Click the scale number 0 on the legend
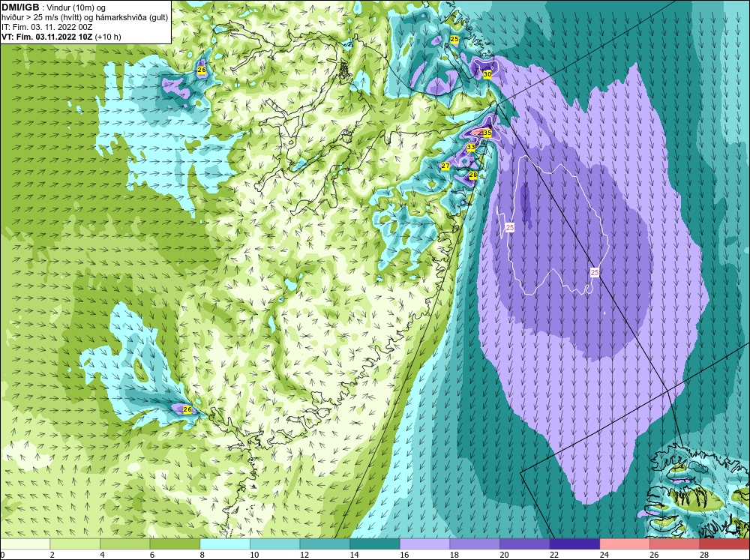Image resolution: width=750 pixels, height=560 pixels. [2, 555]
